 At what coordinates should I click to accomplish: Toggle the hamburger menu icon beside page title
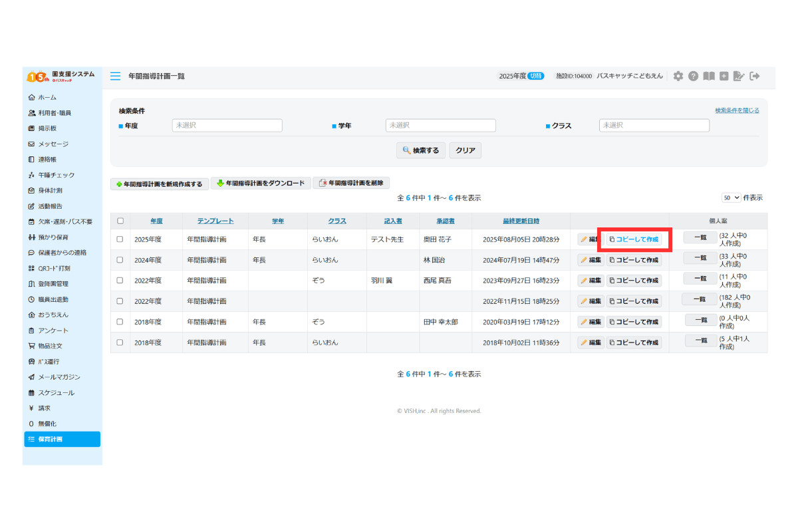tap(116, 76)
